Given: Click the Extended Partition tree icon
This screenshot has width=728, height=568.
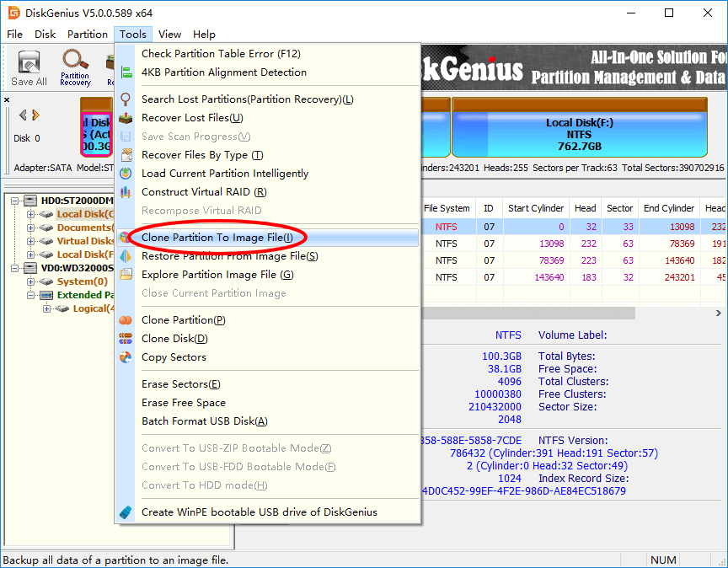Looking at the screenshot, I should click(46, 295).
